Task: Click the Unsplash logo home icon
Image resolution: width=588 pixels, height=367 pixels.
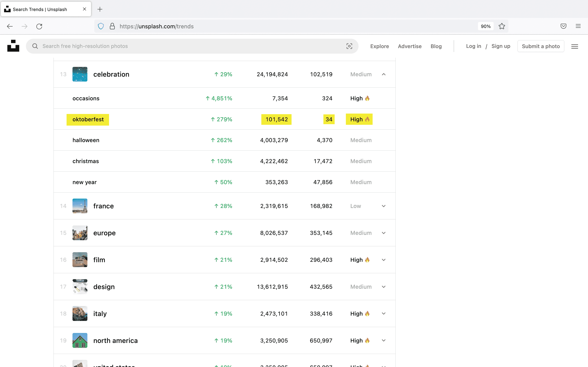Action: [13, 46]
